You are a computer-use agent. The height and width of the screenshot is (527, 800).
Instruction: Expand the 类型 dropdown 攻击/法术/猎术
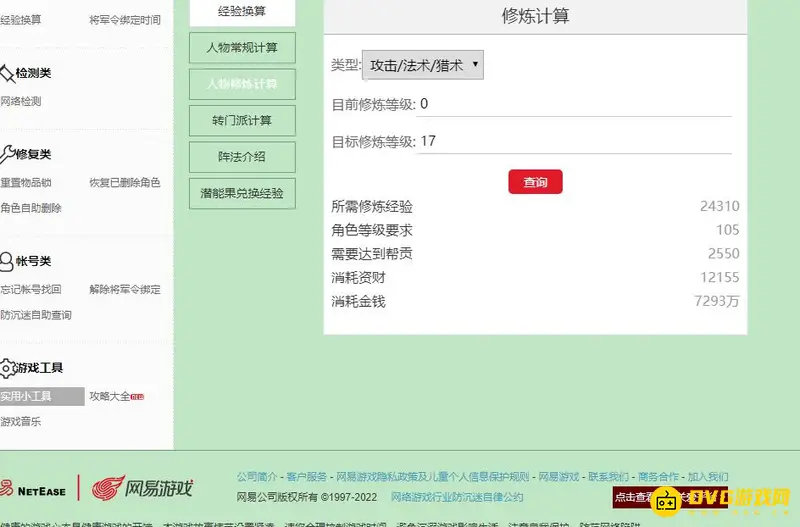(422, 65)
